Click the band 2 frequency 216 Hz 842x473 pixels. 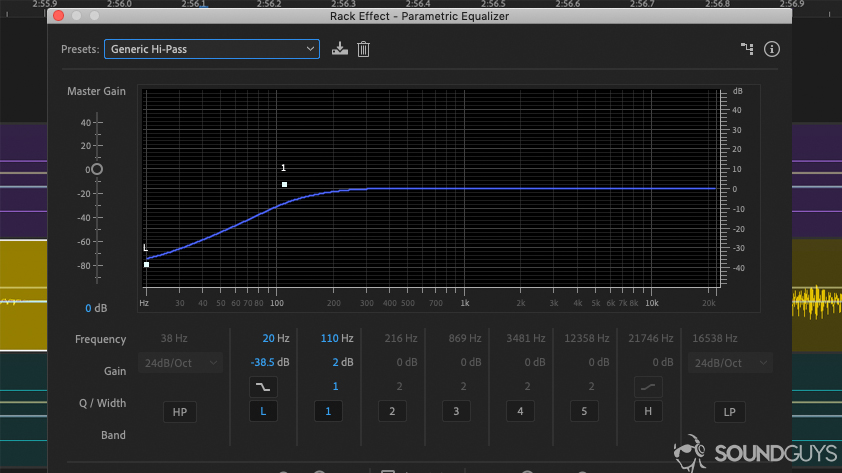pos(401,338)
